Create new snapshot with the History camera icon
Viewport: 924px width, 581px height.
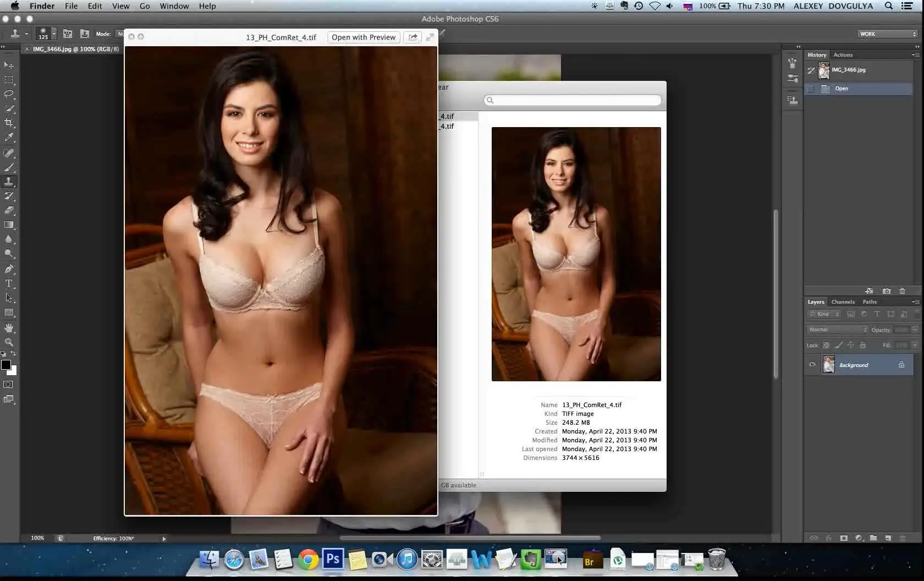click(887, 291)
